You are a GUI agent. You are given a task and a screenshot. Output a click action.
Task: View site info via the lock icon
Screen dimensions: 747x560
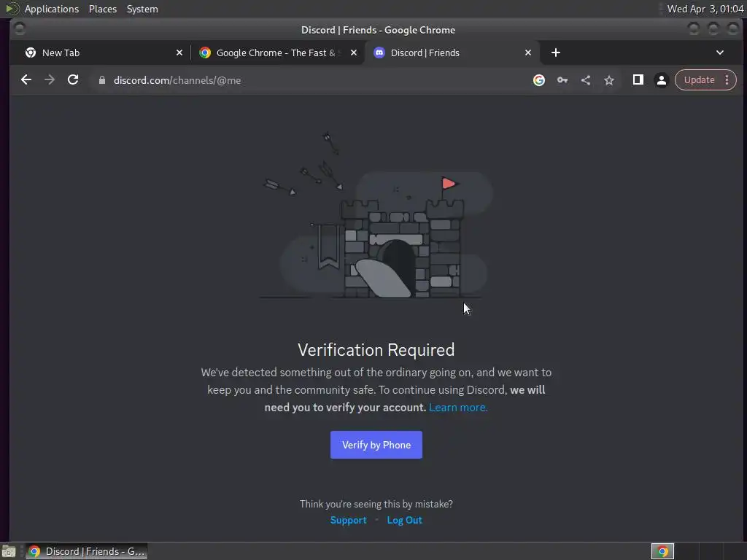tap(102, 80)
